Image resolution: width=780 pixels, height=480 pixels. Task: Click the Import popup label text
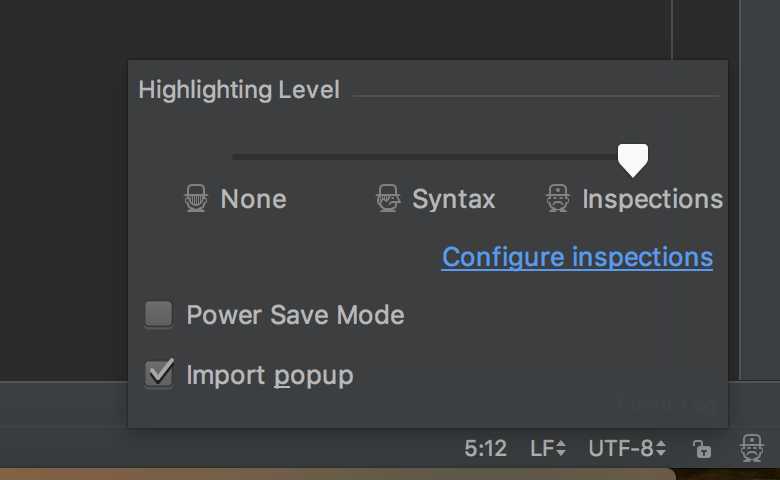tap(270, 375)
